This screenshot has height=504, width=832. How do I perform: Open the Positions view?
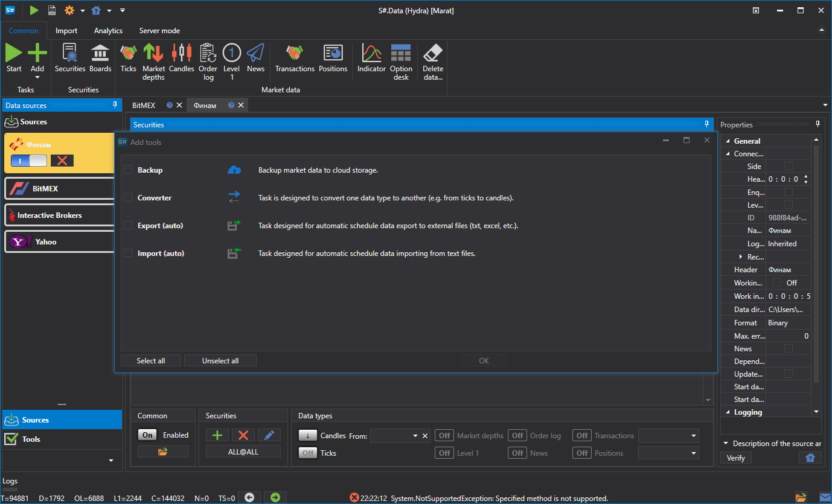[333, 59]
